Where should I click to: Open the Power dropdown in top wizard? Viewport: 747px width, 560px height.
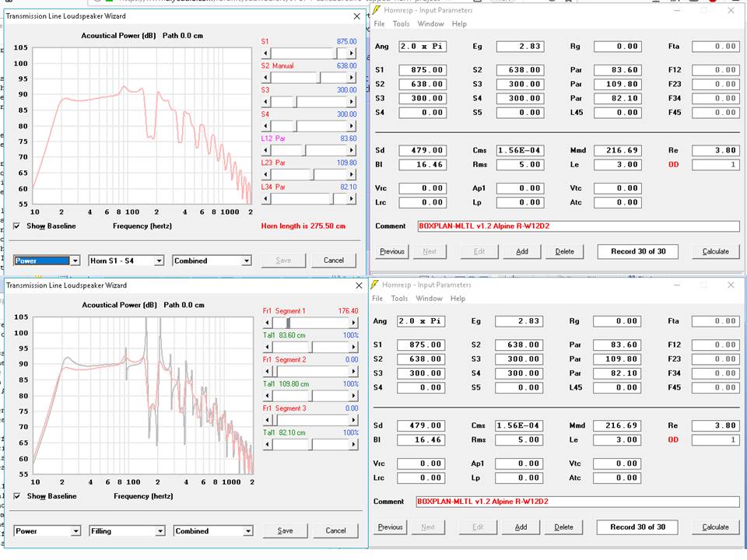[75, 261]
